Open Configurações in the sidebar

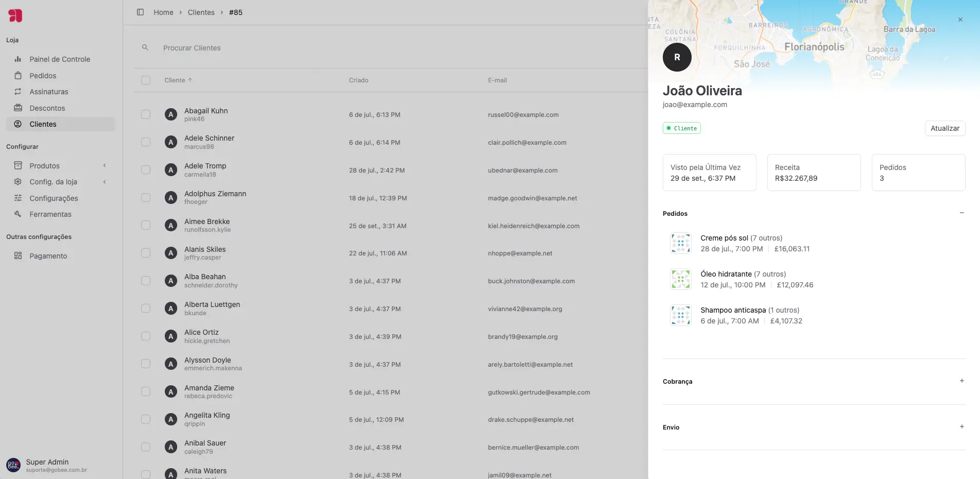pos(54,198)
